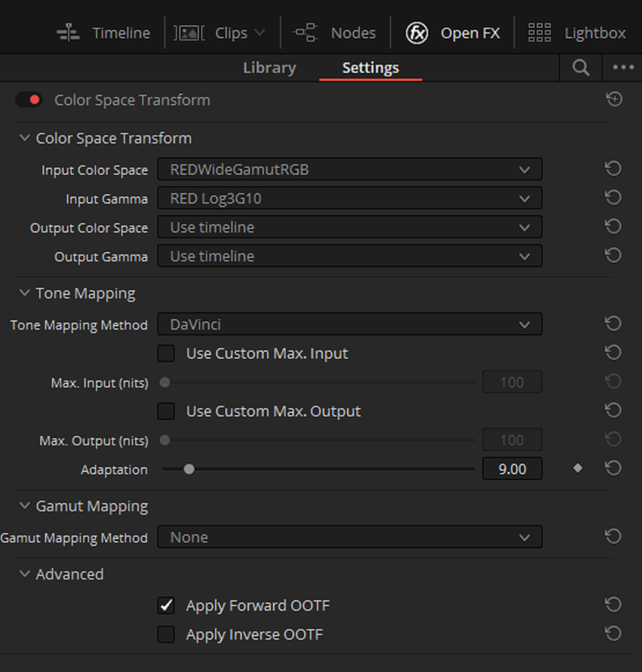Click the Clips thumbnail icon
This screenshot has width=642, height=672.
pyautogui.click(x=189, y=33)
